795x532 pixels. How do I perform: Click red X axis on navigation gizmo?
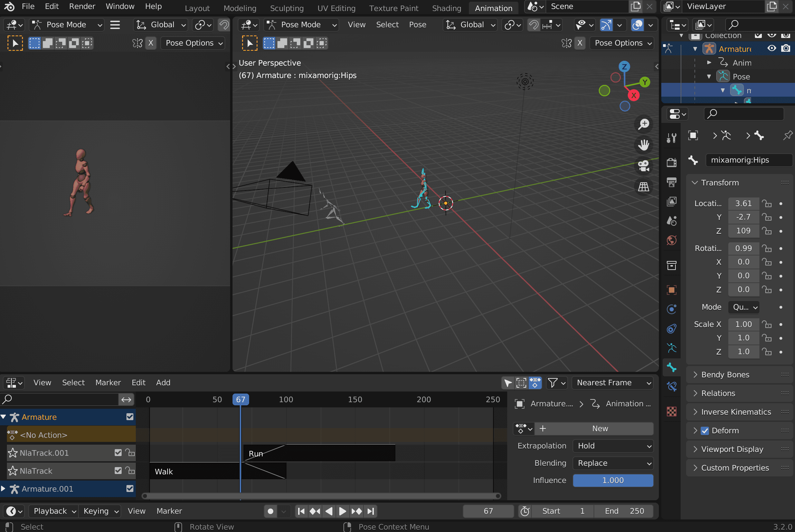click(634, 96)
